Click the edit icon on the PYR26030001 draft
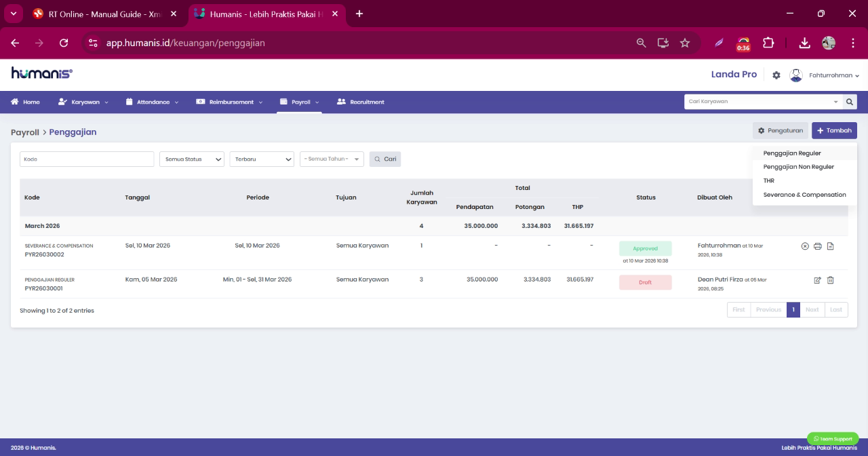The height and width of the screenshot is (456, 868). pos(818,280)
